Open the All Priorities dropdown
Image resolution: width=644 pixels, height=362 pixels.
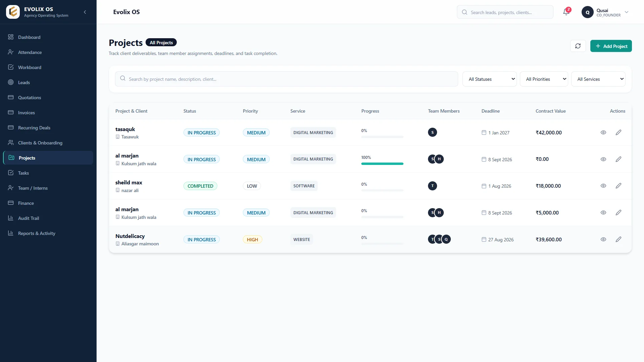coord(544,79)
